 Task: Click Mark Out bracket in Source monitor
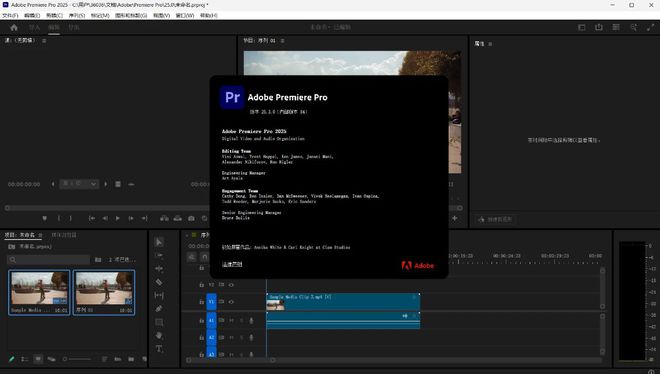(x=71, y=218)
